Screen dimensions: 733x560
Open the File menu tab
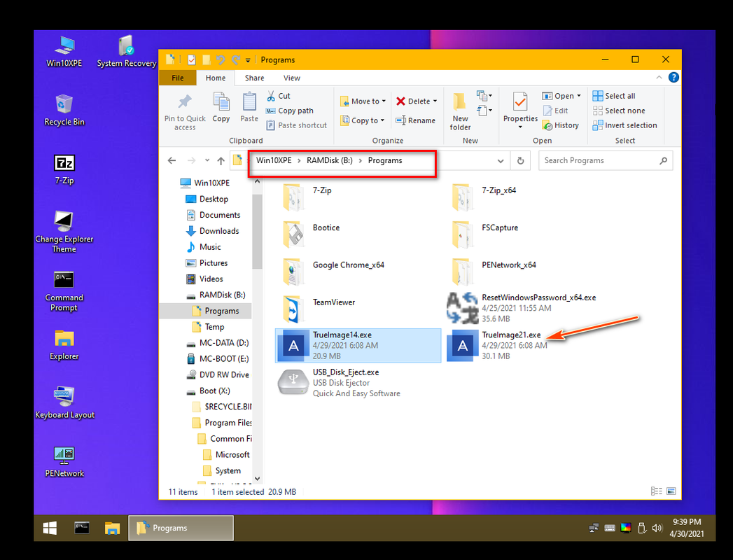tap(178, 78)
